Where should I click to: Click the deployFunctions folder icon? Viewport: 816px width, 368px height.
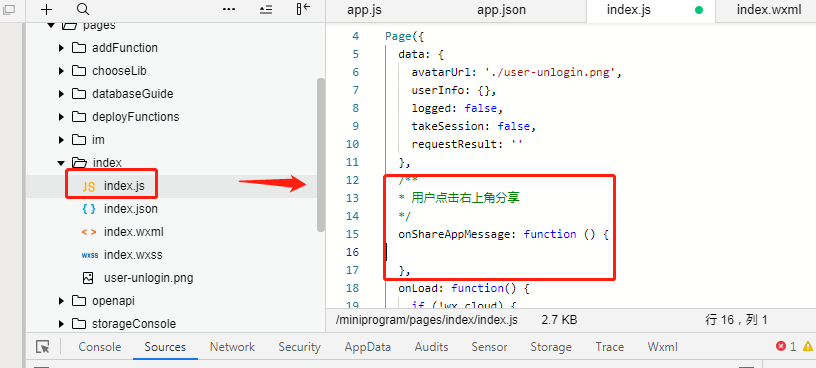click(x=79, y=117)
